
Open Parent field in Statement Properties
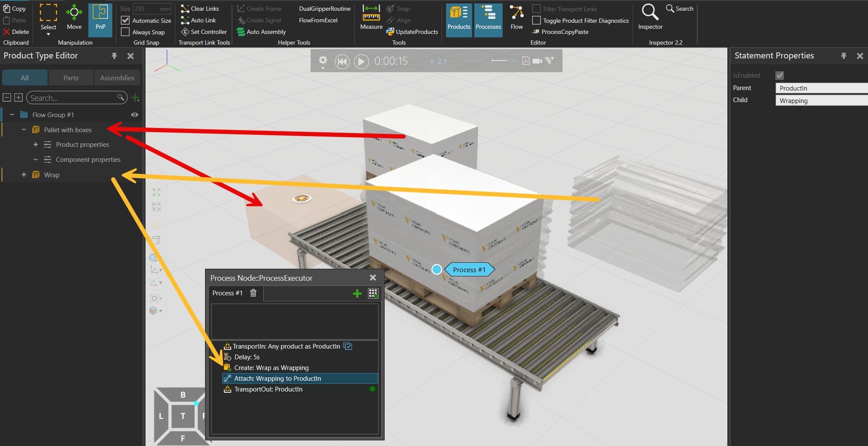pos(821,88)
